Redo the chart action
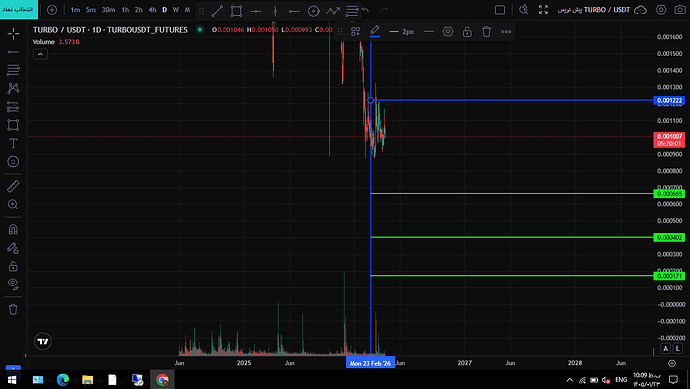 (384, 10)
